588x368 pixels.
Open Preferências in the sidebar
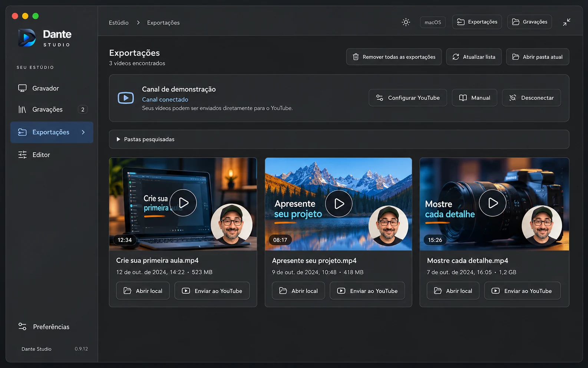click(x=52, y=327)
